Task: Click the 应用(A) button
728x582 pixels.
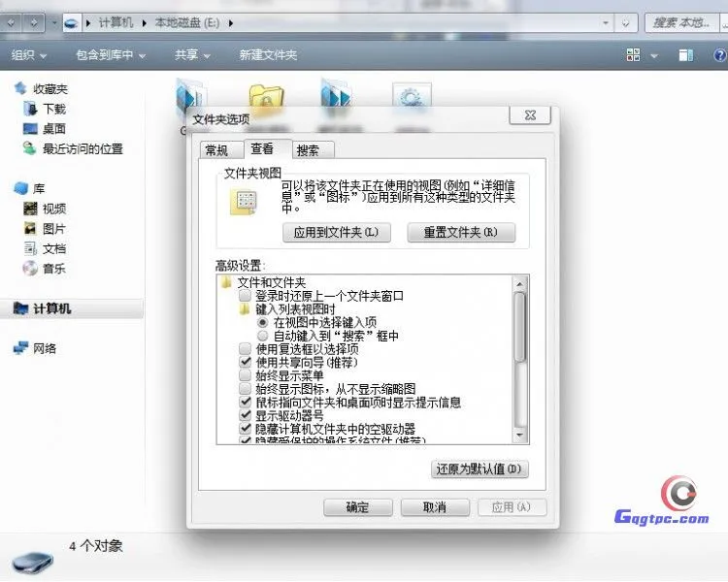Action: coord(512,506)
